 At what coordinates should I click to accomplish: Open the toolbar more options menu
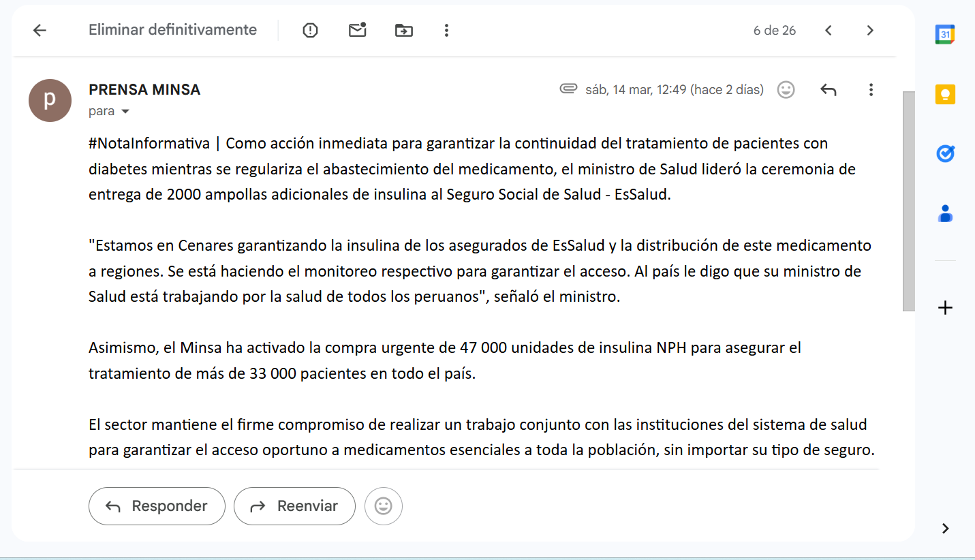(x=446, y=31)
